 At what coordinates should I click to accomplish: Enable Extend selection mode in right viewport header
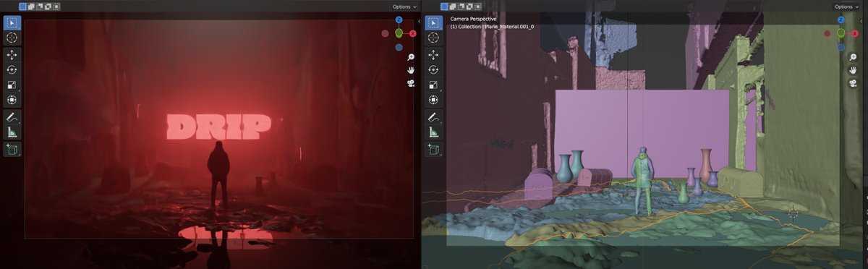coord(454,7)
